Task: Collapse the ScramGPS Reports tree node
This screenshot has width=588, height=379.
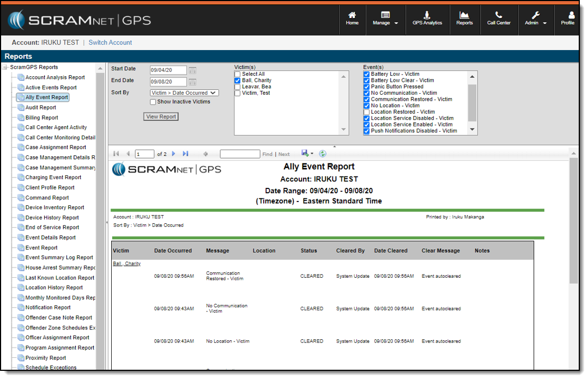Action: [5, 68]
